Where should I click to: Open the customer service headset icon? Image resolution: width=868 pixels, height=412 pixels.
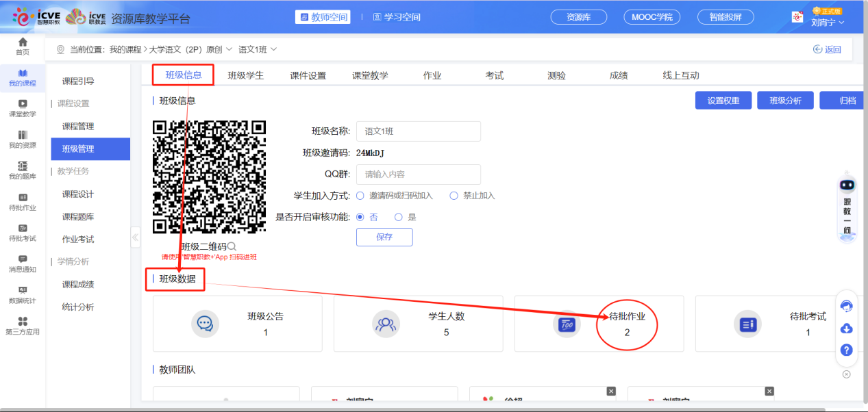coord(847,306)
